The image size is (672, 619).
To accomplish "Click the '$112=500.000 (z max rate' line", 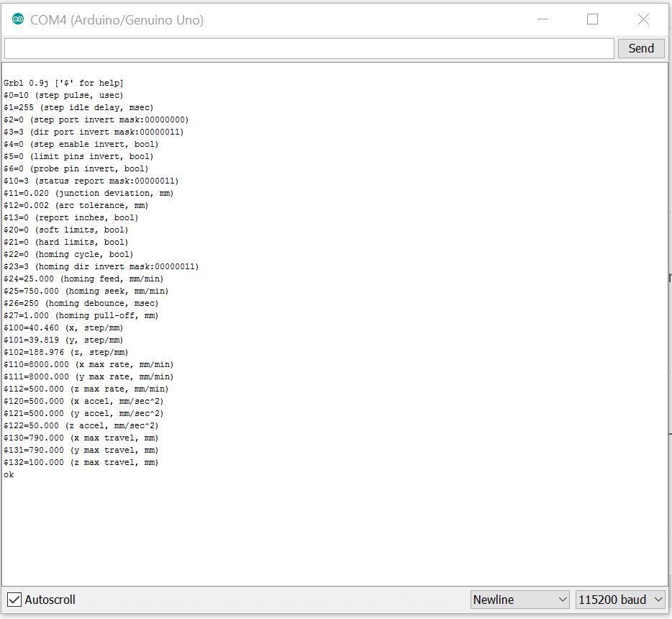I will pos(86,389).
